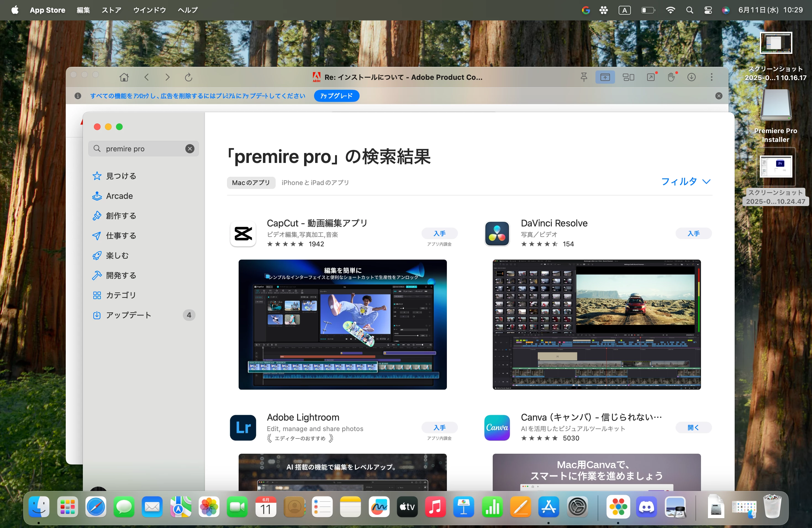812x528 pixels.
Task: Click the browser home icon
Action: point(124,77)
